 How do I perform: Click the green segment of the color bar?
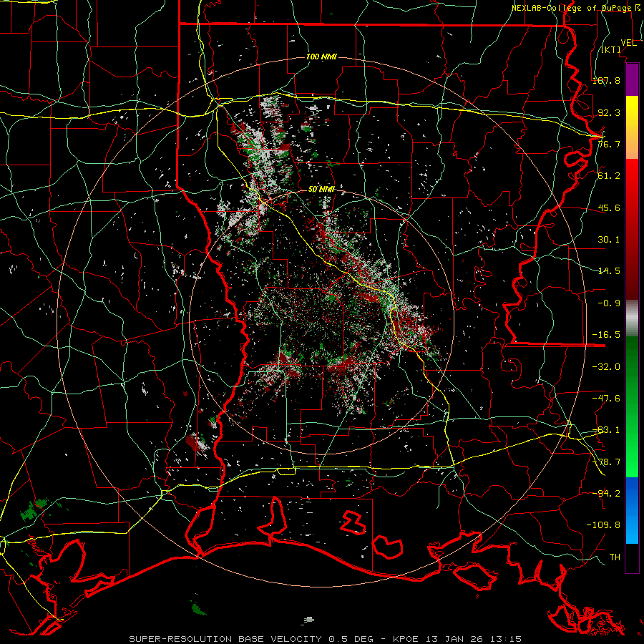point(632,406)
